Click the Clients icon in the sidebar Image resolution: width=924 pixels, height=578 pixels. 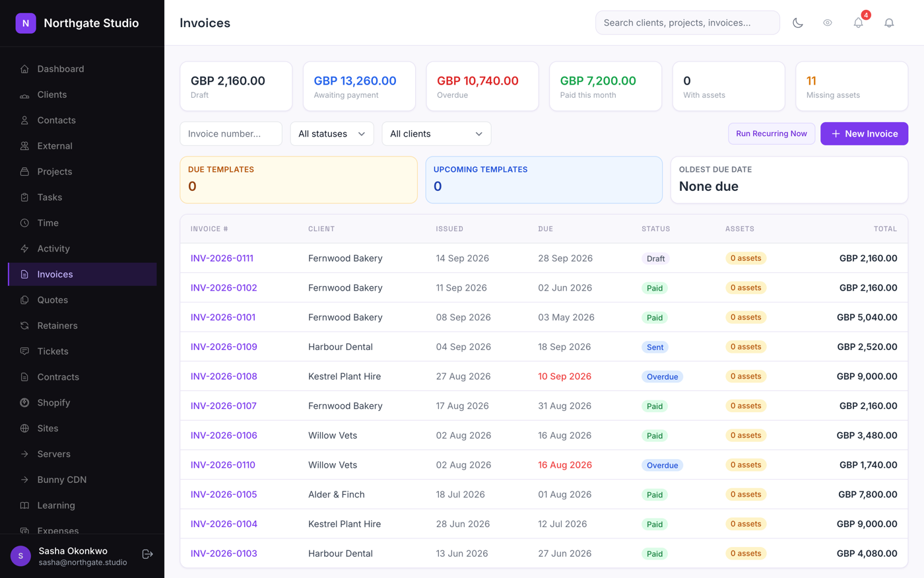click(24, 94)
